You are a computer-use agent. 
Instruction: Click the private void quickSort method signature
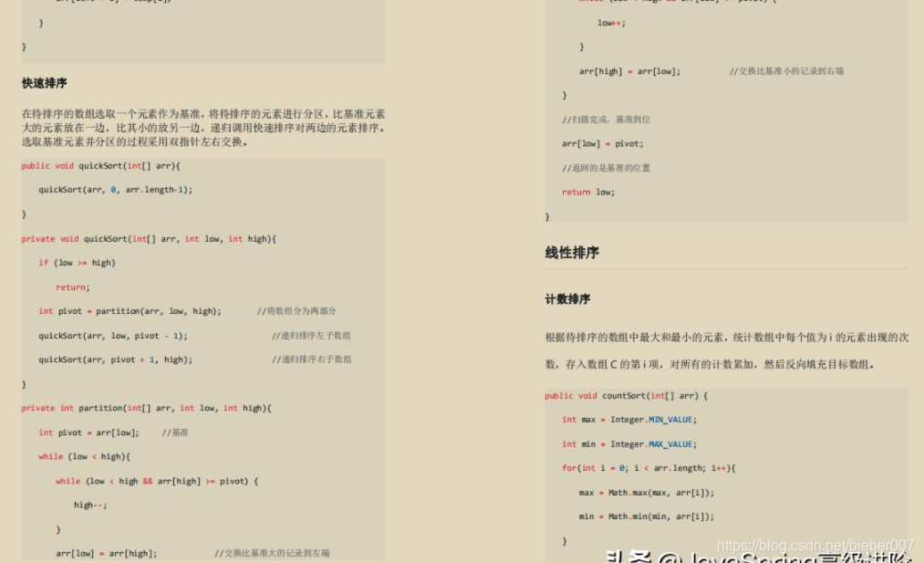click(x=149, y=239)
